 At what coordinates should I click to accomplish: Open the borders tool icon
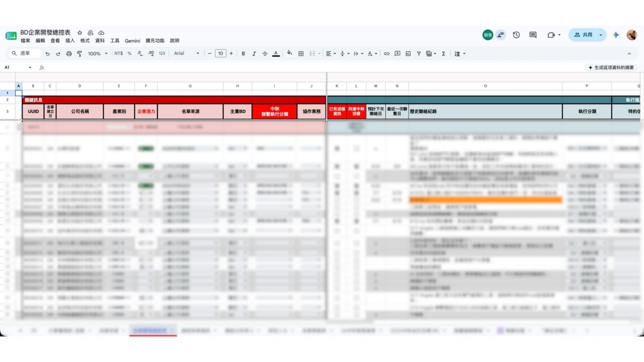click(x=301, y=53)
